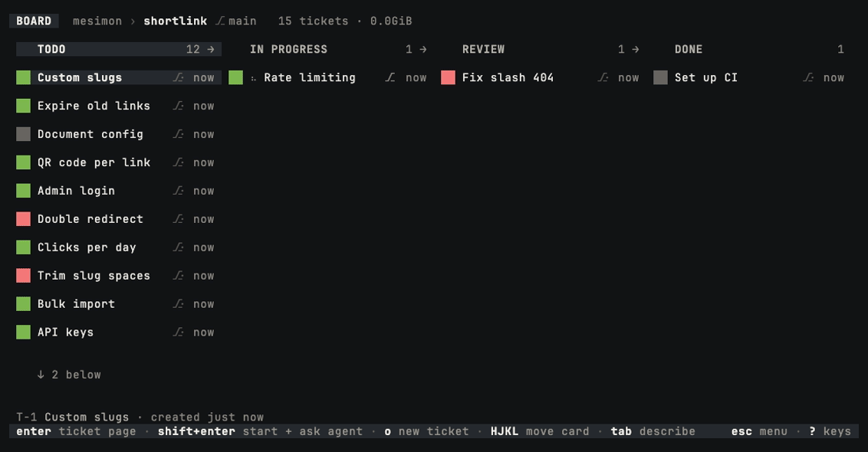Click the green tag on Clicks per day

click(23, 247)
